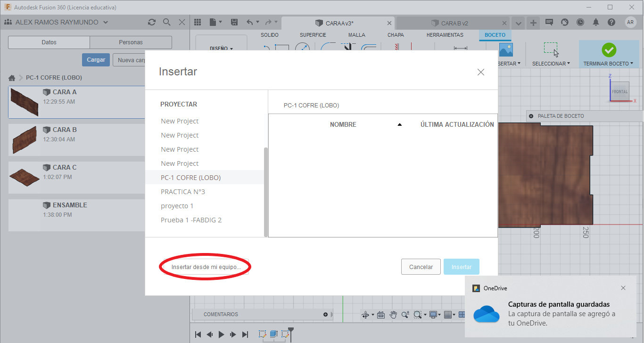Redo the last undone action
644x343 pixels.
pyautogui.click(x=268, y=22)
